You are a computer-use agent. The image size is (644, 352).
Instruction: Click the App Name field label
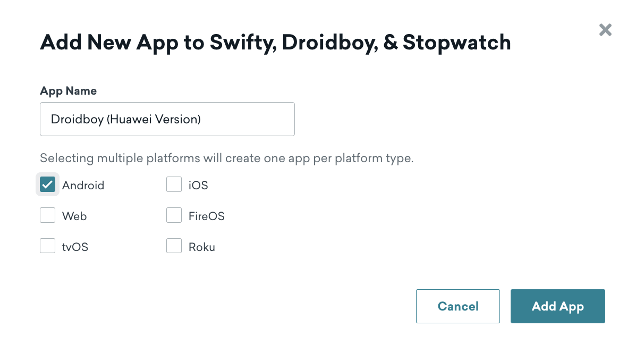tap(69, 91)
